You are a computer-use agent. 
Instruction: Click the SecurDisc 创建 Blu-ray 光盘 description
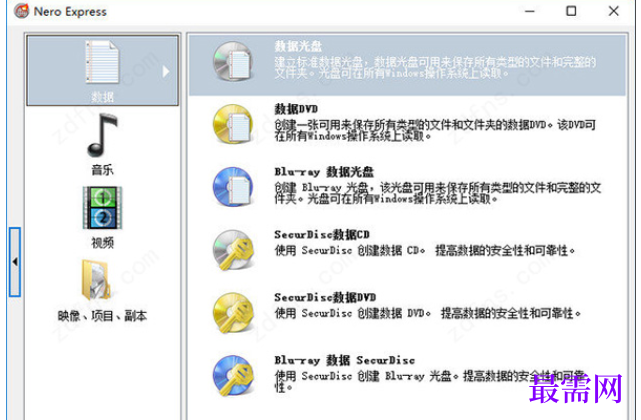429,381
